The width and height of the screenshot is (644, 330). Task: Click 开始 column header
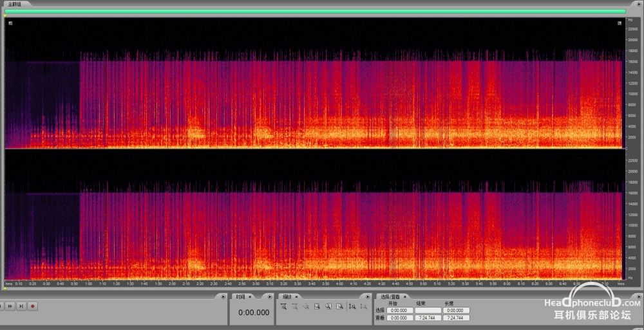pos(393,304)
